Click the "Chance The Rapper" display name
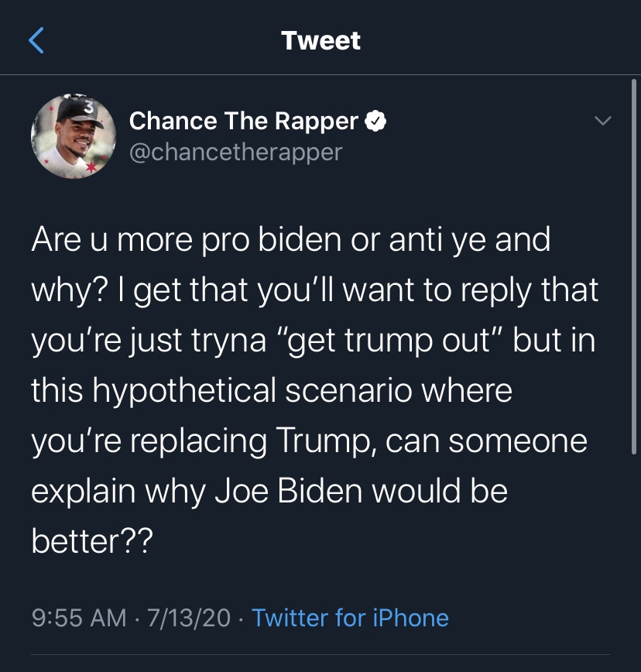Screen dimensions: 641x672 click(x=243, y=121)
